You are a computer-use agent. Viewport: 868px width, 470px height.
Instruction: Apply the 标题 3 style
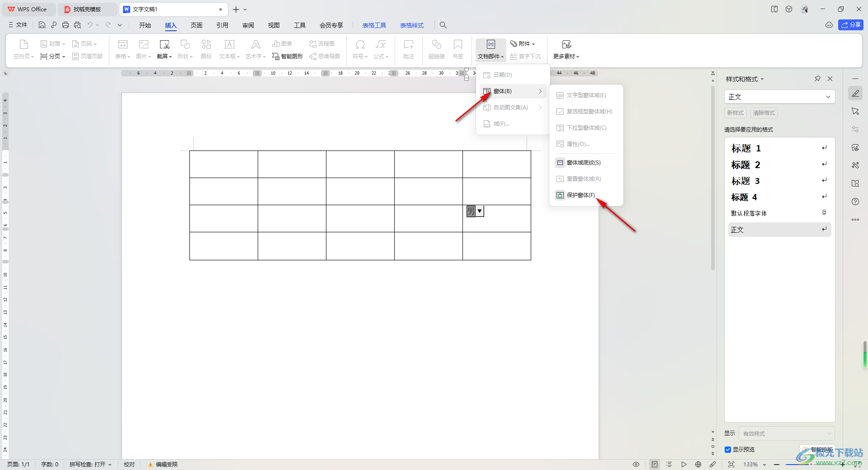tap(779, 181)
